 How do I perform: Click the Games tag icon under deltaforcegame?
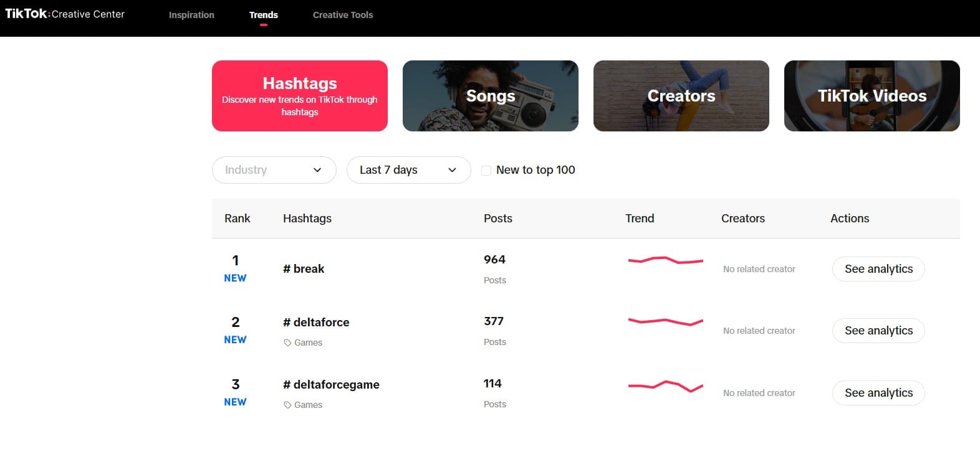287,405
